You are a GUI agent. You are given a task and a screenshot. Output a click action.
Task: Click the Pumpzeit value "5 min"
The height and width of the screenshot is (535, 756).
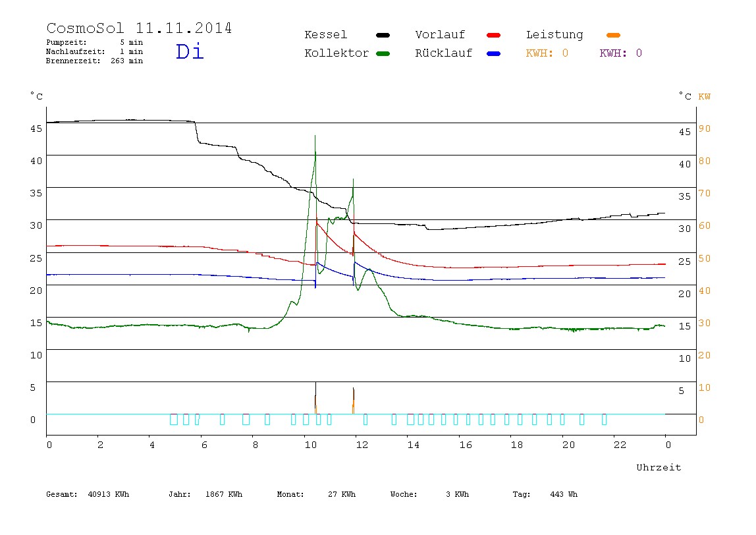[x=131, y=42]
